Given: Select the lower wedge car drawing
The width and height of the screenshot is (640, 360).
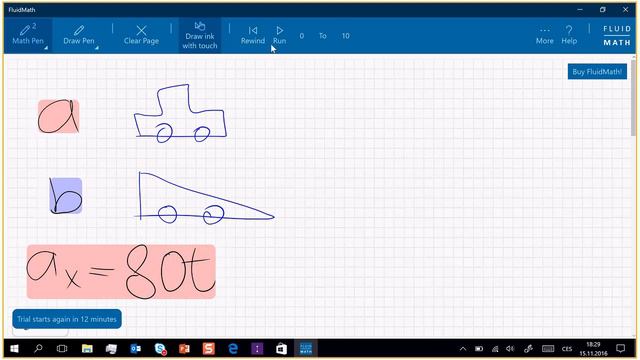Looking at the screenshot, I should 204,198.
